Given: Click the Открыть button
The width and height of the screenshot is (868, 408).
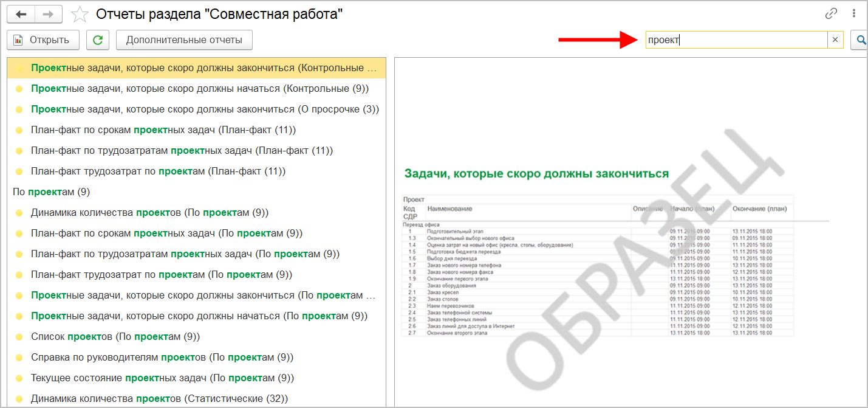Looking at the screenshot, I should [43, 40].
